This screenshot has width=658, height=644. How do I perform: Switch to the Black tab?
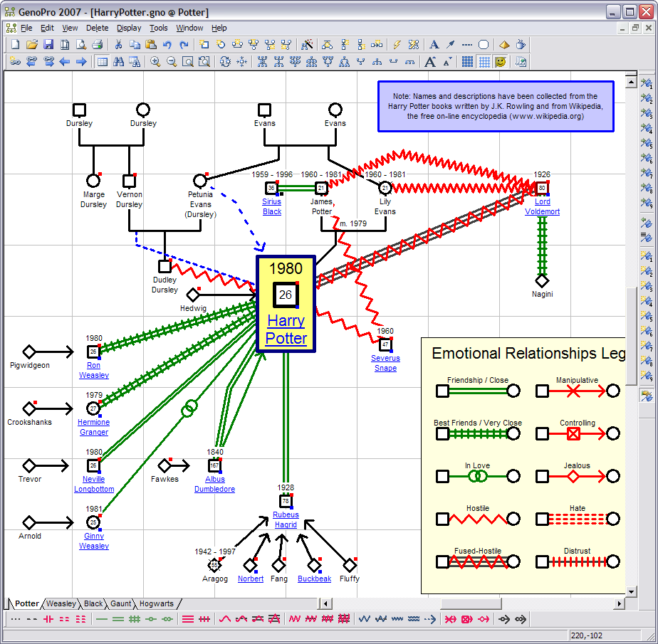point(93,603)
